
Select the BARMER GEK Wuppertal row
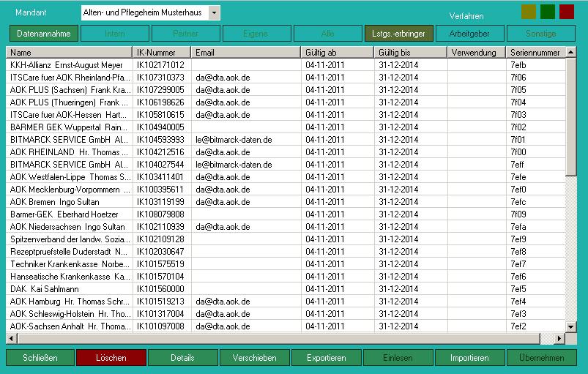point(286,127)
